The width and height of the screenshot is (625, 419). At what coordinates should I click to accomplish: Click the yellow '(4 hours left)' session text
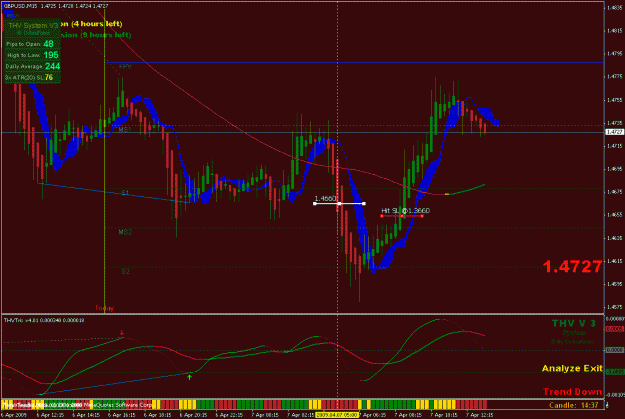click(97, 24)
